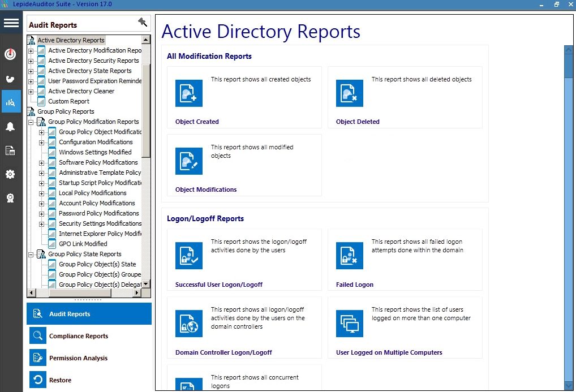This screenshot has width=576, height=392.
Task: Open the Object Deleted report link
Action: click(358, 122)
